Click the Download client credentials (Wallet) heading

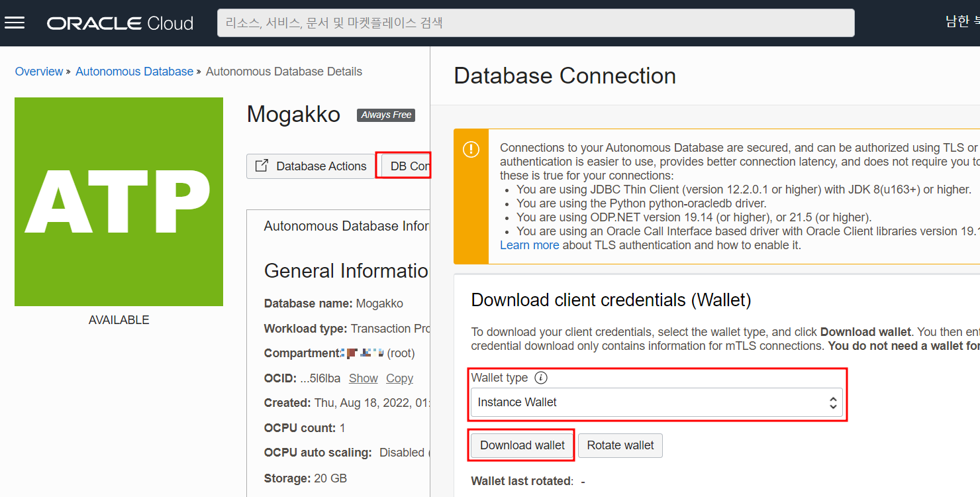coord(611,300)
